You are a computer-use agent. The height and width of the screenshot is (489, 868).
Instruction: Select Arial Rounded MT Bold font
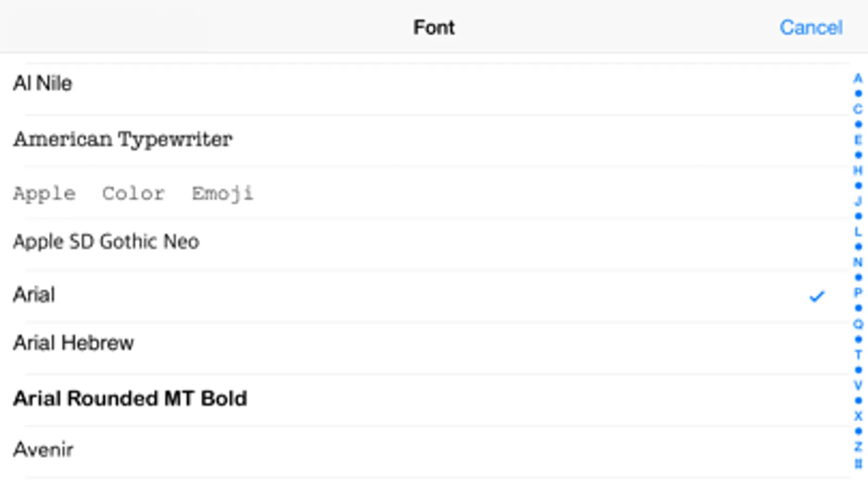pyautogui.click(x=130, y=399)
